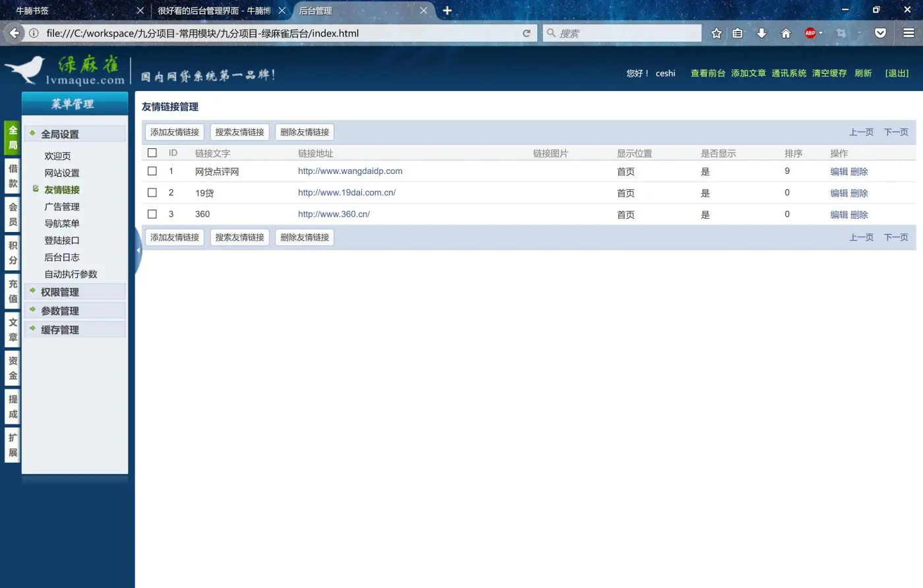Open the http://www.wangdaidp.com link
Image resolution: width=923 pixels, height=588 pixels.
pyautogui.click(x=350, y=171)
